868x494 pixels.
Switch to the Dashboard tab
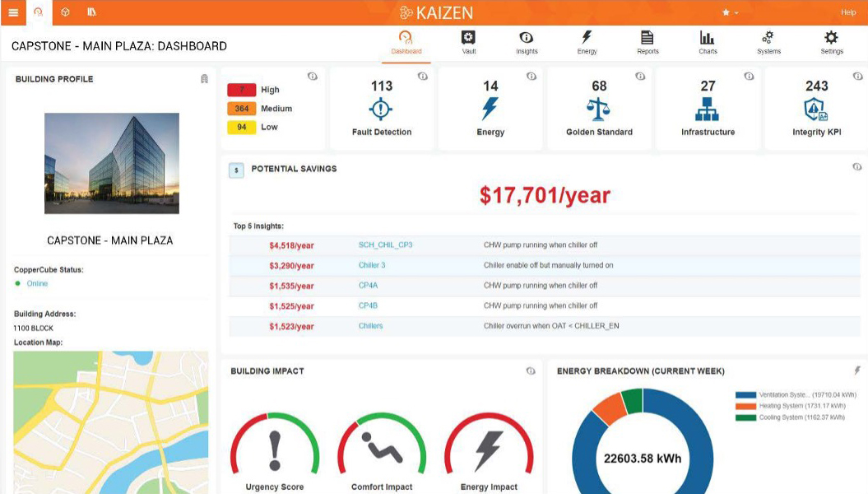(x=406, y=43)
